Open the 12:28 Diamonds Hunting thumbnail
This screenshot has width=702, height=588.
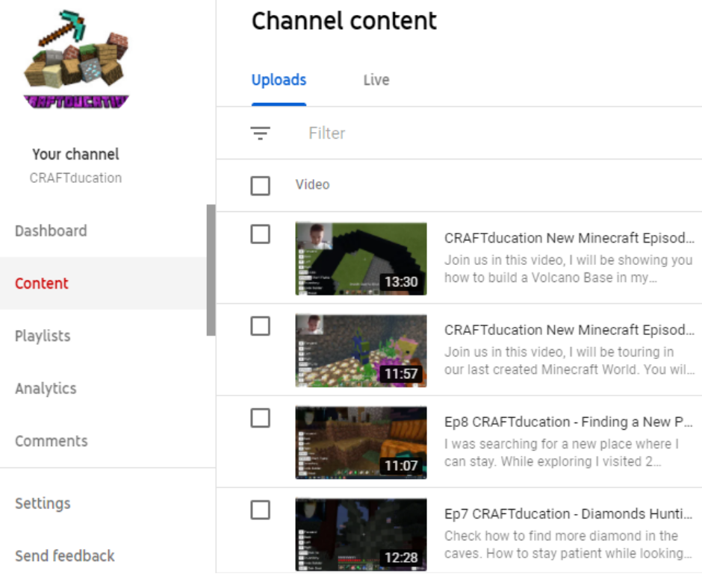pos(361,534)
